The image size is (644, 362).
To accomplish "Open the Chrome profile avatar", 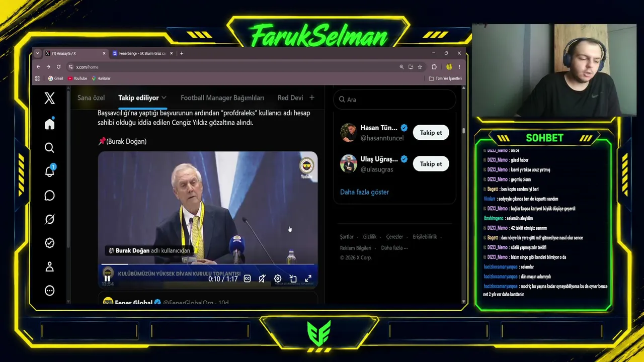I will (x=449, y=67).
